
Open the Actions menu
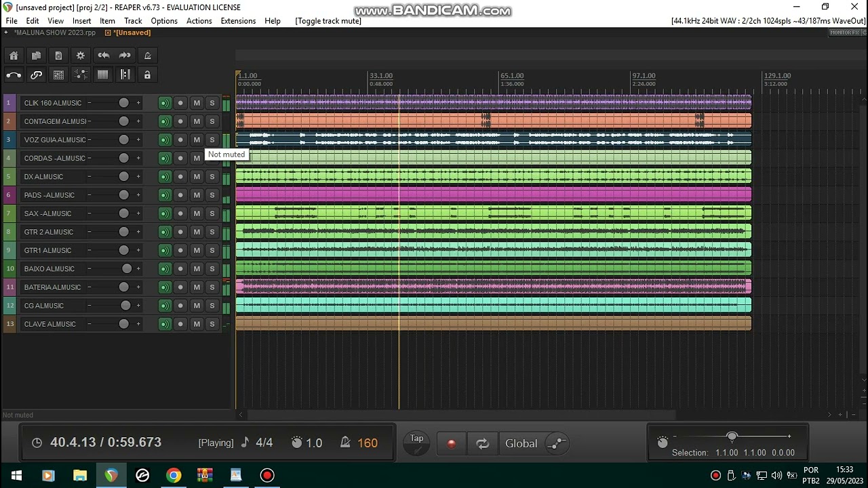point(199,21)
